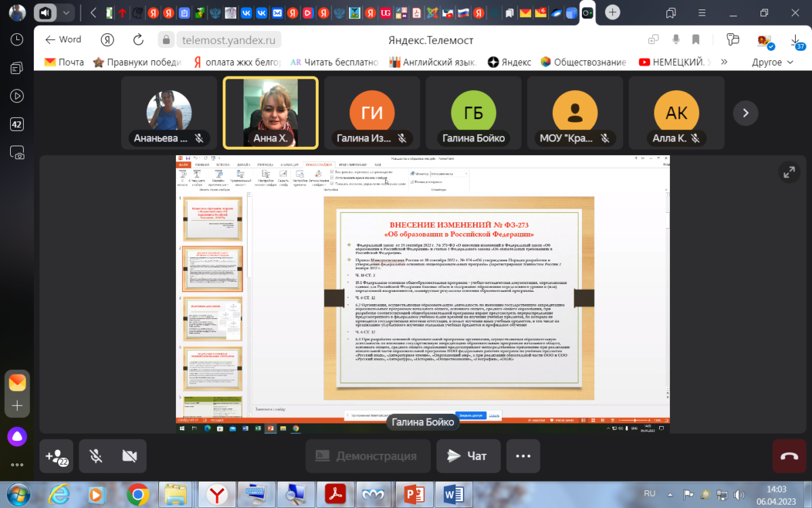Open the Почта bookmark
The image size is (812, 508).
pyautogui.click(x=64, y=62)
